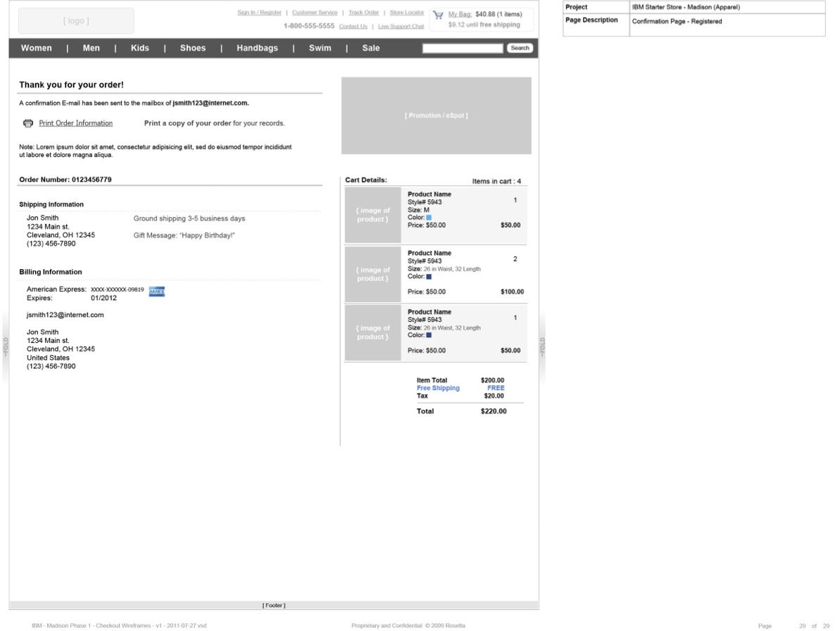
Task: Click the Free Shipping line in totals
Action: 460,388
